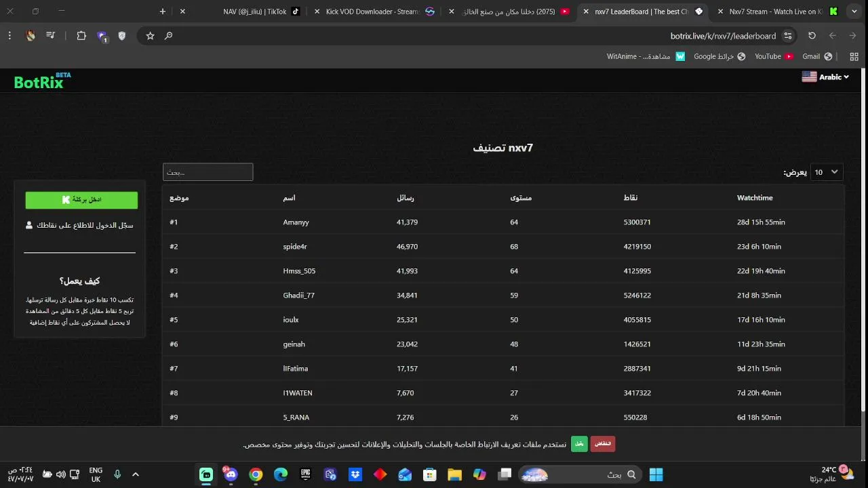Click the leaderboard search field

[208, 172]
